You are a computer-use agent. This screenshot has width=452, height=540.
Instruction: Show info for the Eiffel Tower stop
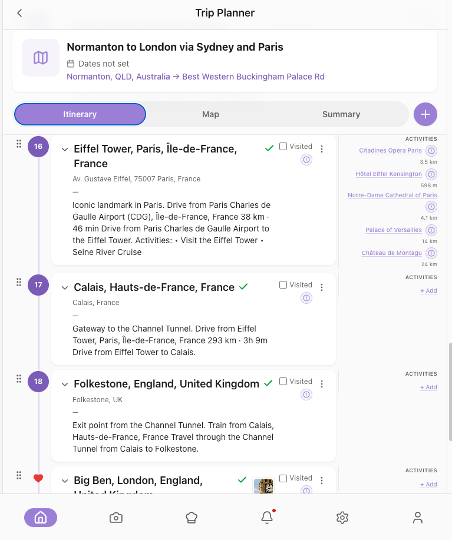pyautogui.click(x=306, y=160)
